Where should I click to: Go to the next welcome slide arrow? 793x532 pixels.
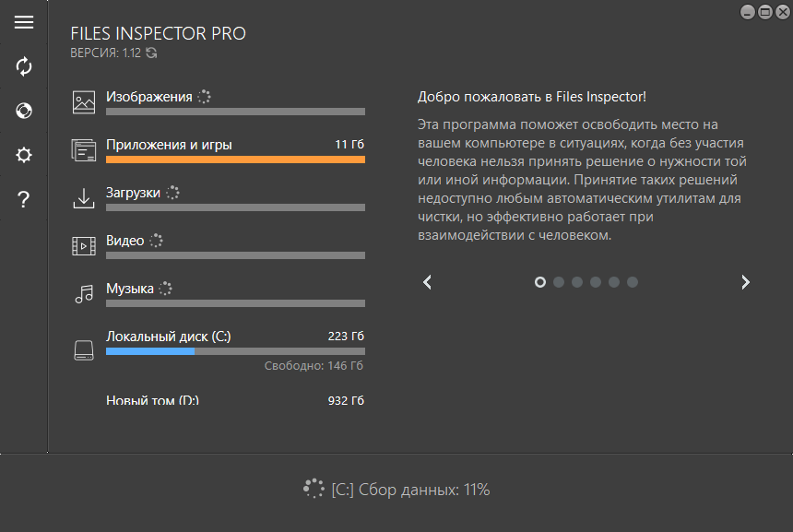(745, 282)
